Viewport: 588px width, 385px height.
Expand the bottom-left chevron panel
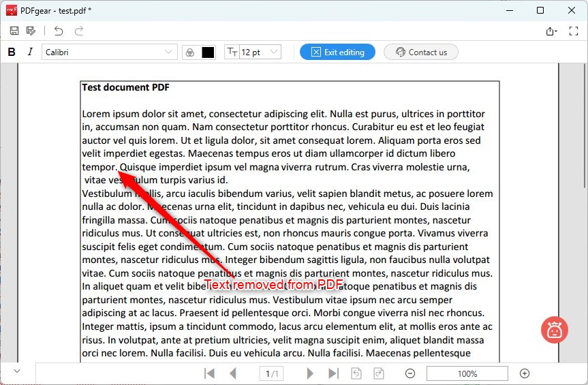(x=17, y=371)
